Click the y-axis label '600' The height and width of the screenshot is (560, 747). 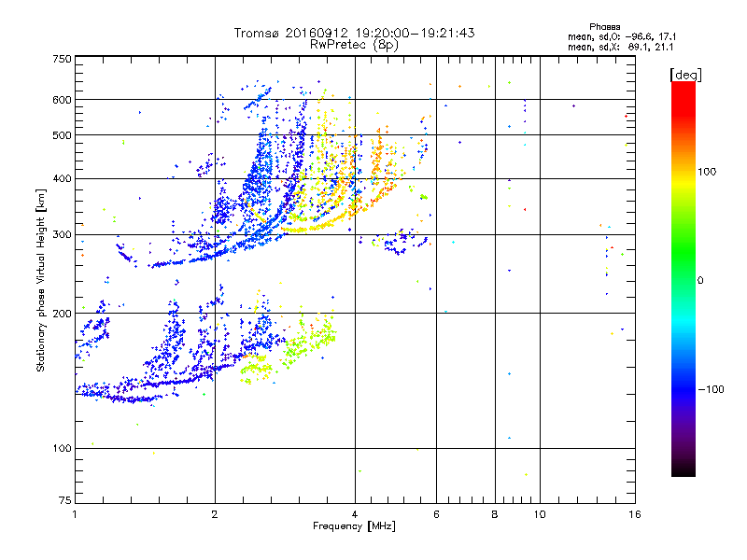(x=62, y=100)
